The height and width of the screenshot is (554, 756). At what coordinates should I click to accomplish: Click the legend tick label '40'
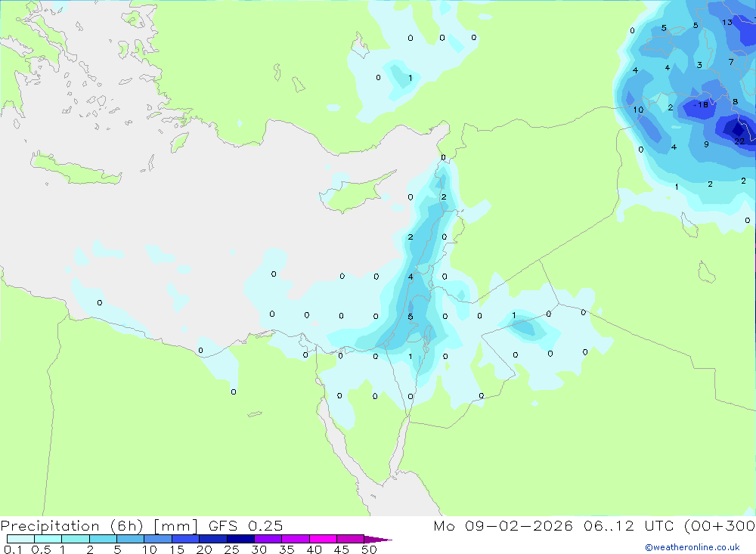coord(314,549)
